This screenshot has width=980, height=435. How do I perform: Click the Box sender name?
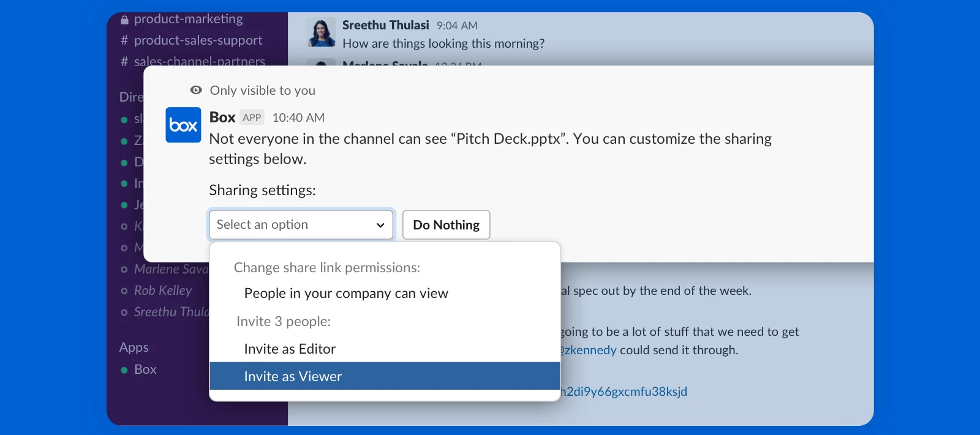pos(222,117)
